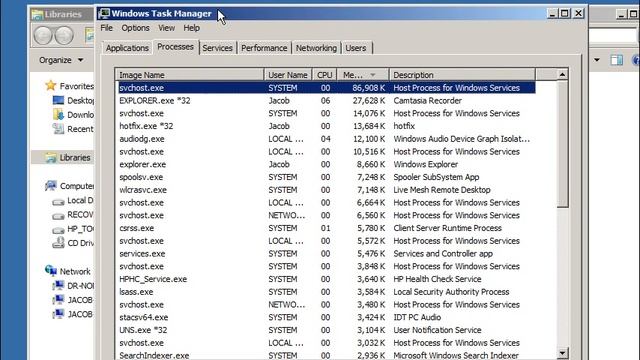Sort by the Description column header
Viewport: 640px width, 360px height.
coord(462,75)
